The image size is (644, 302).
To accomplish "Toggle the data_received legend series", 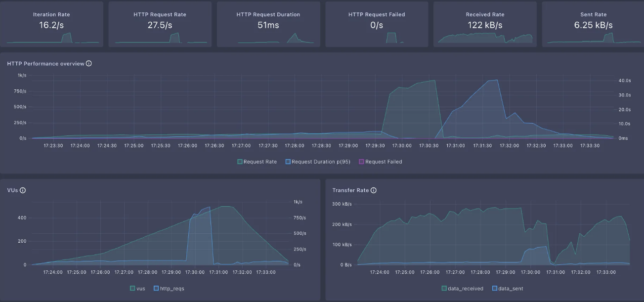I will (x=462, y=288).
